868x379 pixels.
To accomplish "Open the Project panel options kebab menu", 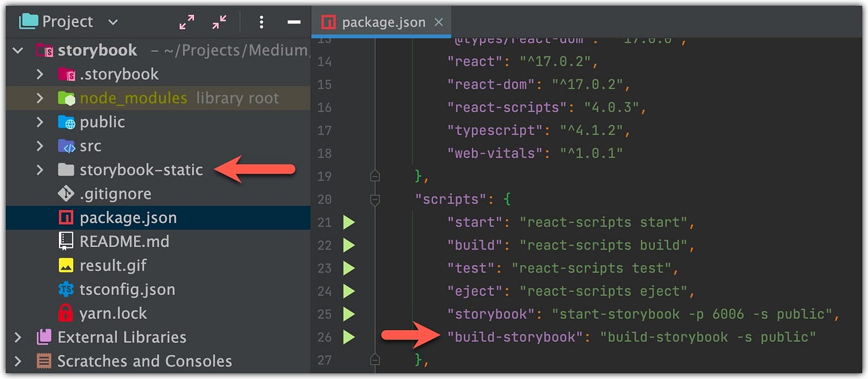I will [261, 21].
